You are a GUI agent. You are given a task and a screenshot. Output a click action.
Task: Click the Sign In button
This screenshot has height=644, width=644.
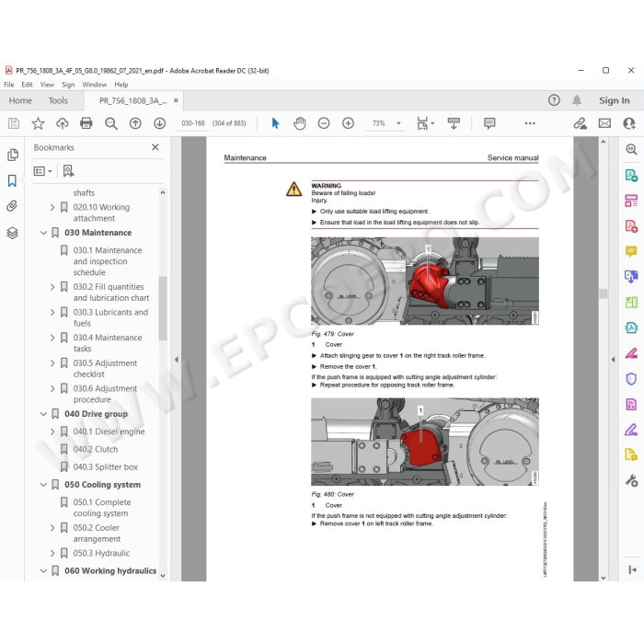tap(614, 100)
